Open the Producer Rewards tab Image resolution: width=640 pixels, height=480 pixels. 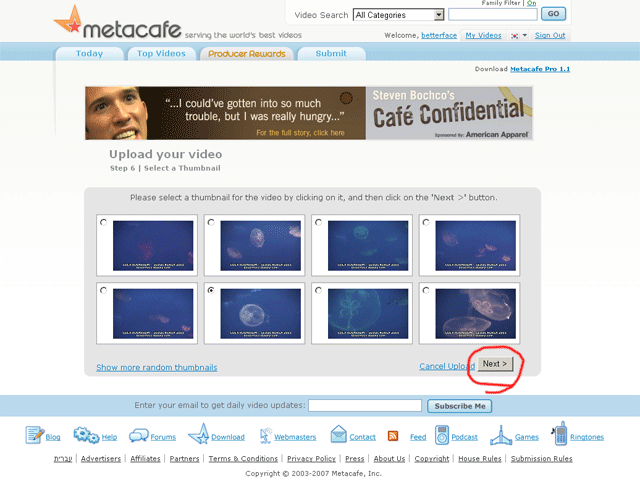tap(247, 53)
